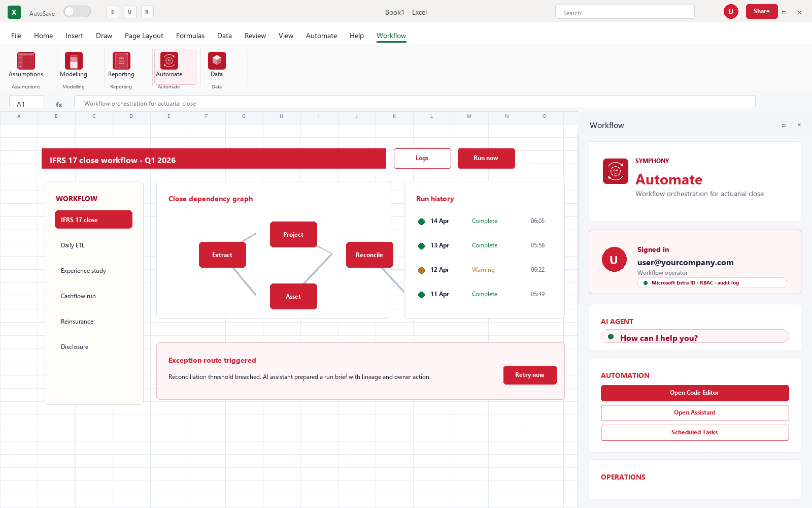Click the U quick access button
The width and height of the screenshot is (812, 508).
[x=130, y=12]
